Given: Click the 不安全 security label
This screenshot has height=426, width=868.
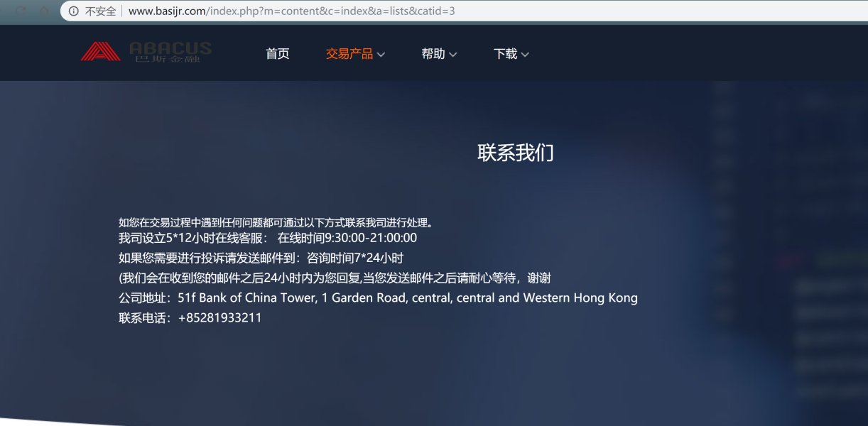Looking at the screenshot, I should click(100, 11).
